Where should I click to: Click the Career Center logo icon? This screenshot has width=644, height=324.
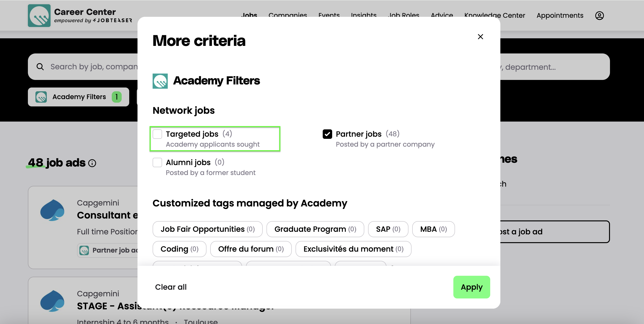(x=39, y=16)
